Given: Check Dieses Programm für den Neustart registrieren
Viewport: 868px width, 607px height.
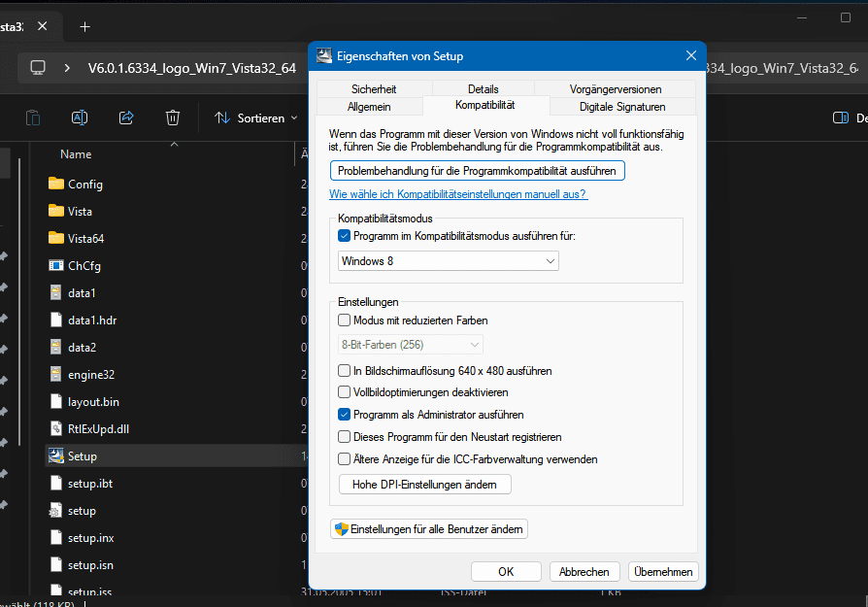Looking at the screenshot, I should (x=344, y=437).
